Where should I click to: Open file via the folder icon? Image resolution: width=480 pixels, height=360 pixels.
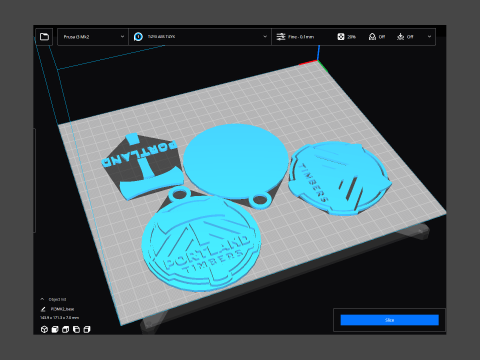point(44,36)
